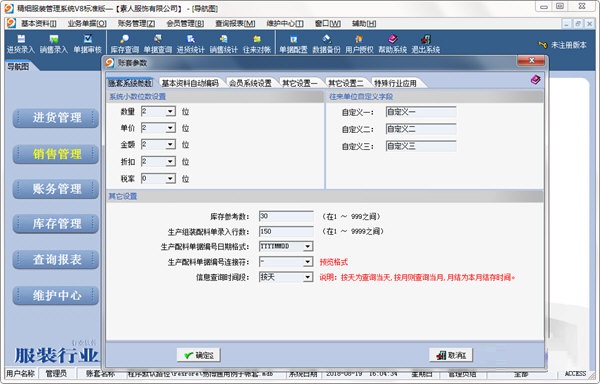Open 查询报表 menu
The width and height of the screenshot is (600, 384).
coord(235,23)
